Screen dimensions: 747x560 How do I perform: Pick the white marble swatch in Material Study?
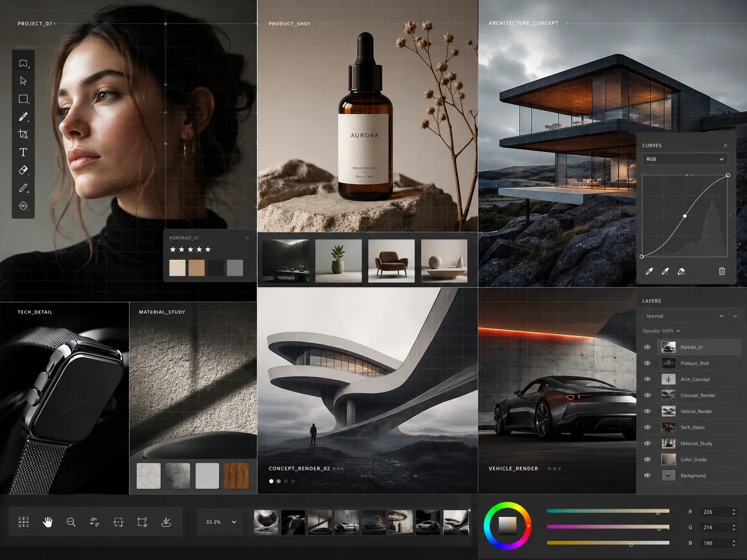[x=149, y=475]
